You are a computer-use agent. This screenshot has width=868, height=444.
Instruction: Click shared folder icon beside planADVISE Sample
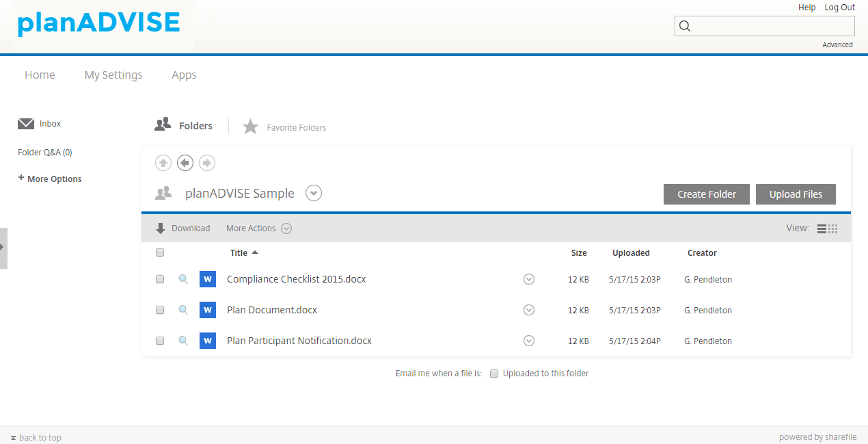click(163, 194)
